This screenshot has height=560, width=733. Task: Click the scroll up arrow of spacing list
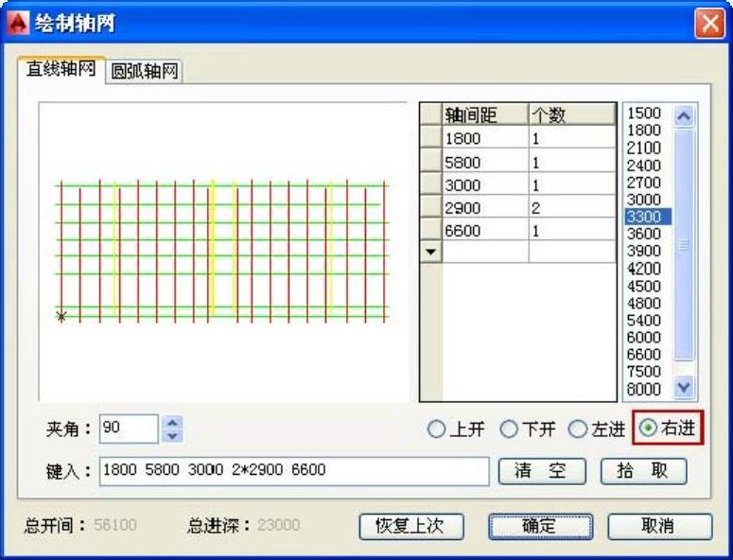(684, 116)
